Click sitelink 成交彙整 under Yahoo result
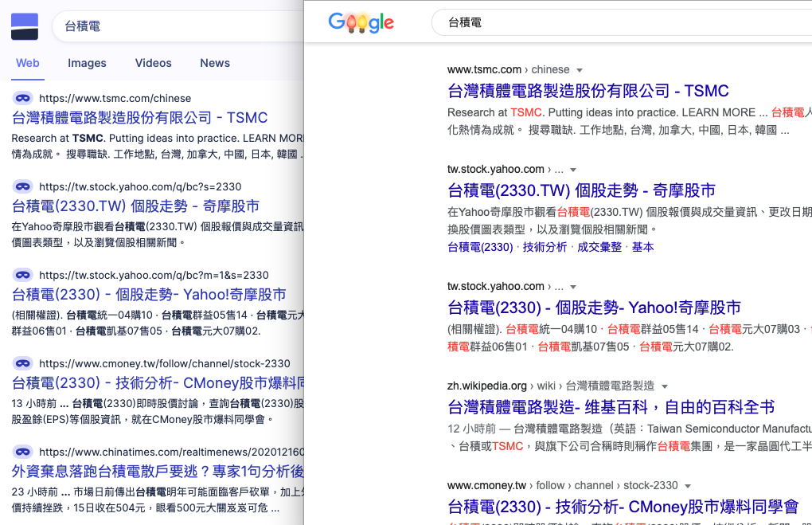Viewport: 812px width, 525px height. point(599,247)
